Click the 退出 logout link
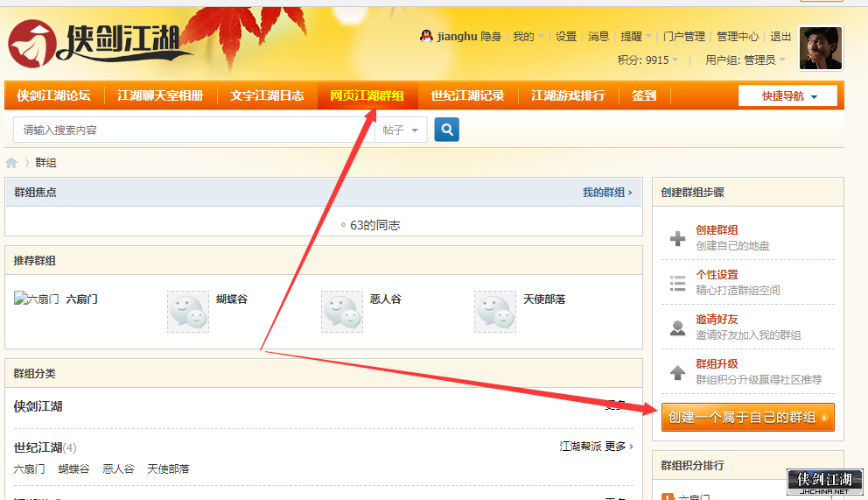This screenshot has width=868, height=500. click(780, 37)
